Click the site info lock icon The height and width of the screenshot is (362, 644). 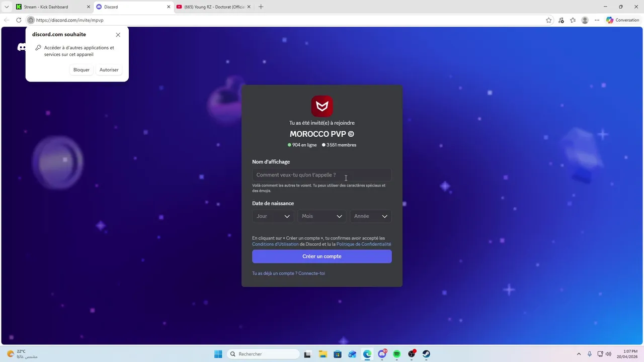[x=31, y=20]
